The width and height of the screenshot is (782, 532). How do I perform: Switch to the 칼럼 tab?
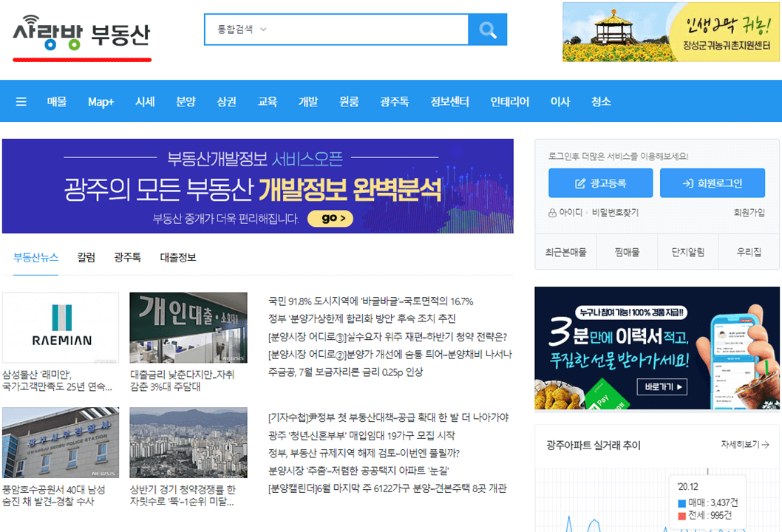pos(85,257)
